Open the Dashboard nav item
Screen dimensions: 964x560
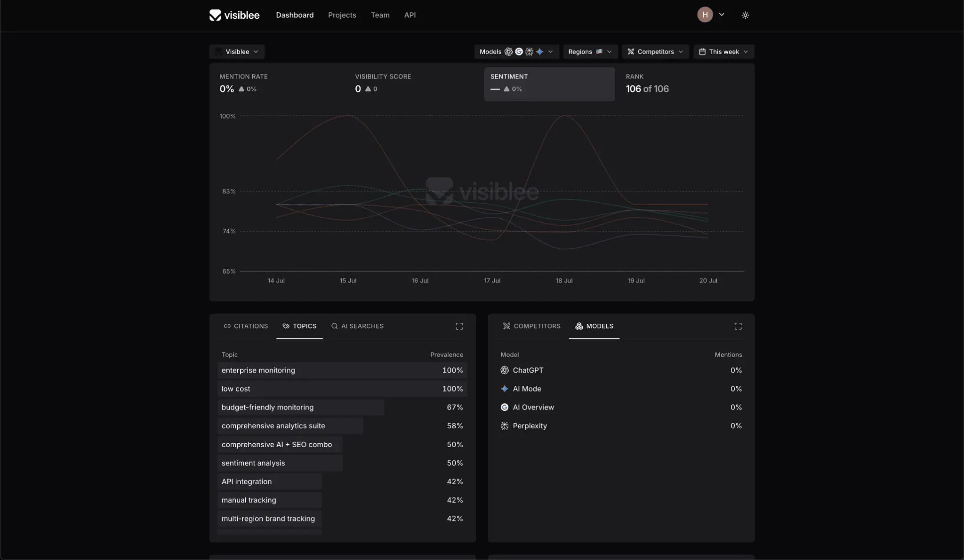[x=295, y=15]
